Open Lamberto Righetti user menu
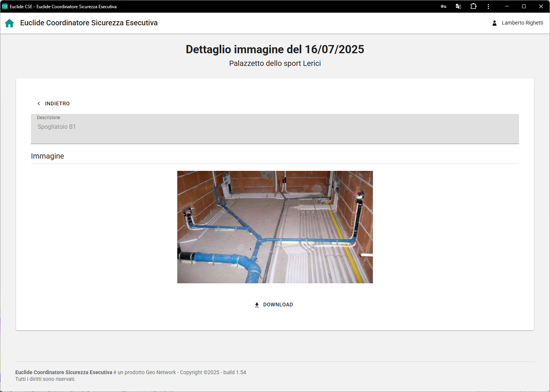The width and height of the screenshot is (550, 392). (522, 23)
